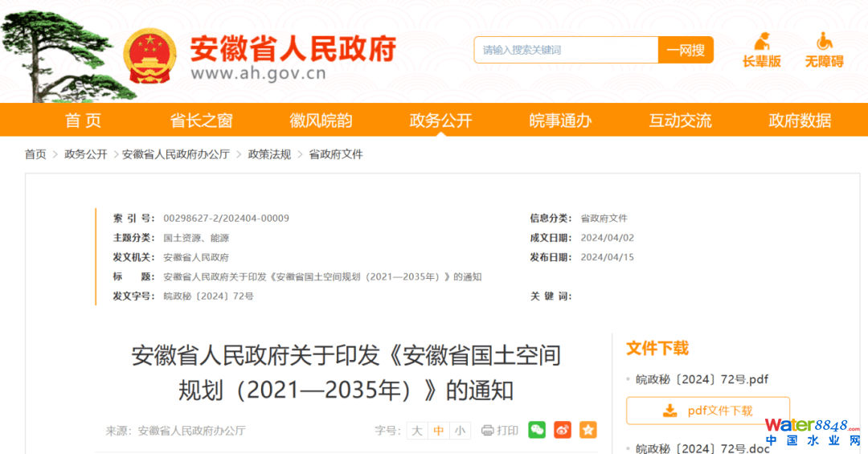Go to 首 页 in navigation bar
868x454 pixels.
(x=84, y=121)
